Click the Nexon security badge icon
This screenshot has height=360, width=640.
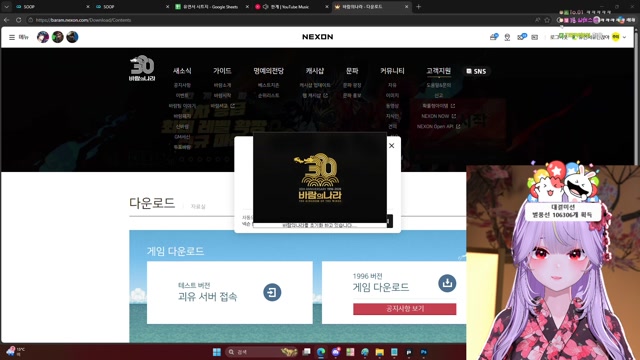point(507,37)
